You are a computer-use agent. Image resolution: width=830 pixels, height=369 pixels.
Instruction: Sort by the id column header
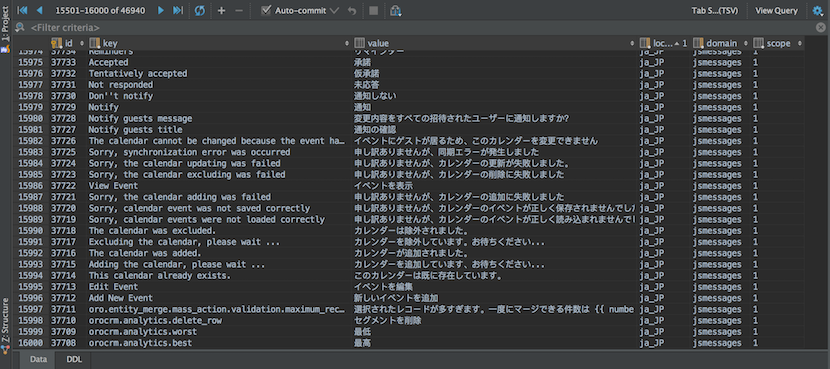tap(68, 43)
